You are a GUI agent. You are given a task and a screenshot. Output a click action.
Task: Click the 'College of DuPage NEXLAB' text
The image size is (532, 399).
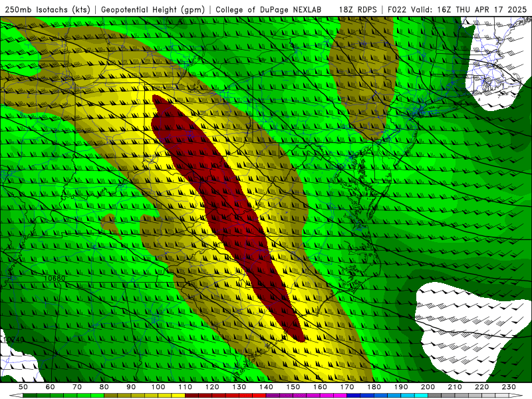coord(269,9)
